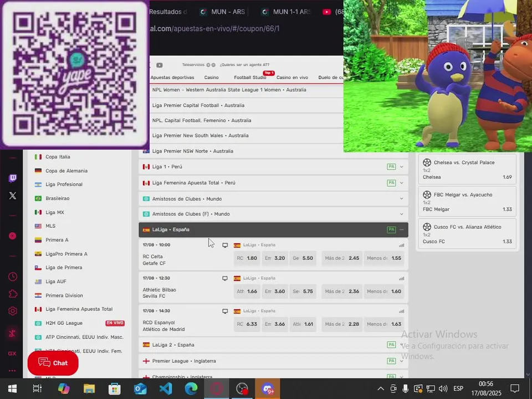532x399 pixels.
Task: Open the volume control in system tray
Action: [x=443, y=388]
